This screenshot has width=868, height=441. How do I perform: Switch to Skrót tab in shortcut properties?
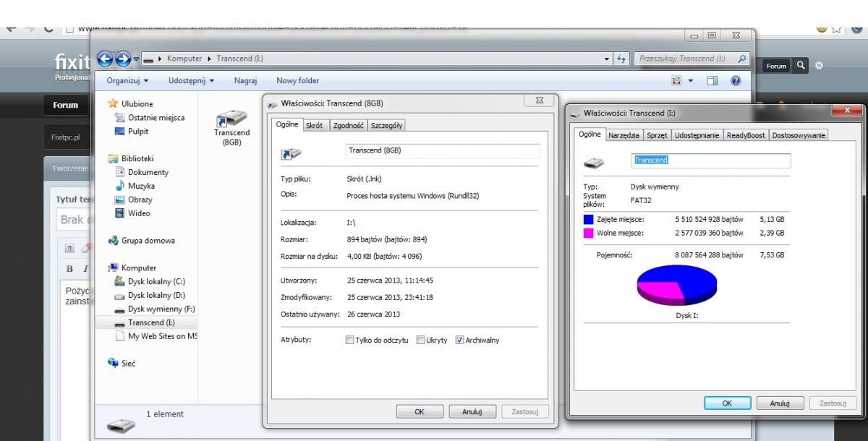pyautogui.click(x=315, y=125)
